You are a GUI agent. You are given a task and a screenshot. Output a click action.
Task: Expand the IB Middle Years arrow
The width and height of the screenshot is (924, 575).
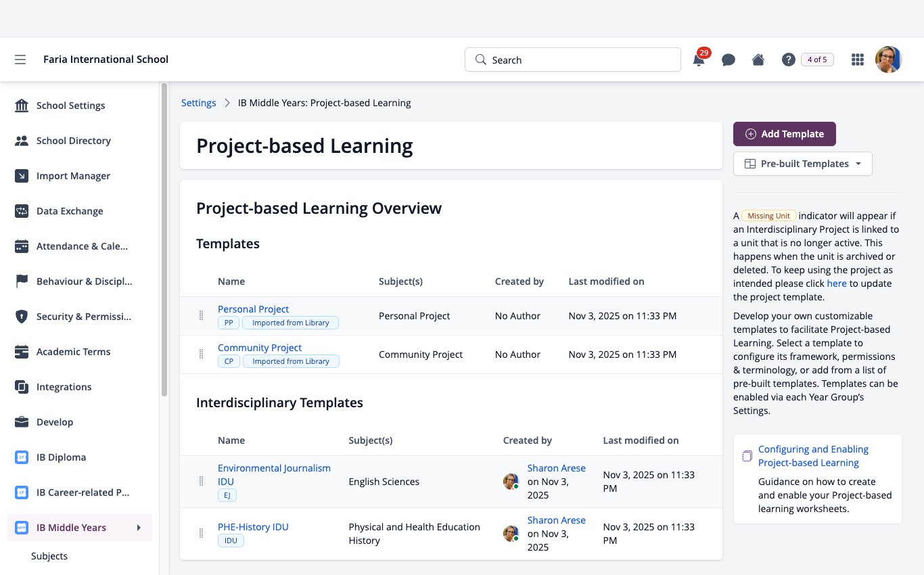coord(139,528)
